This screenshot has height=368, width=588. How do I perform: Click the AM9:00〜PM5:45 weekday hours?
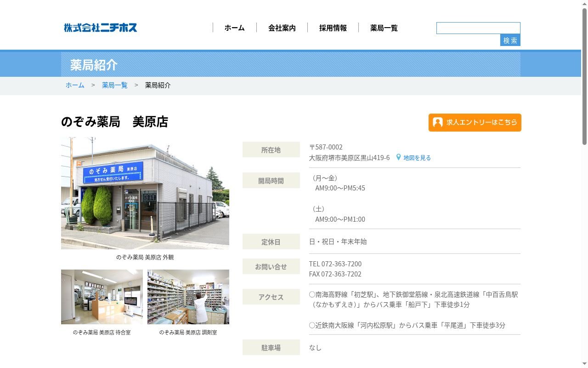340,188
